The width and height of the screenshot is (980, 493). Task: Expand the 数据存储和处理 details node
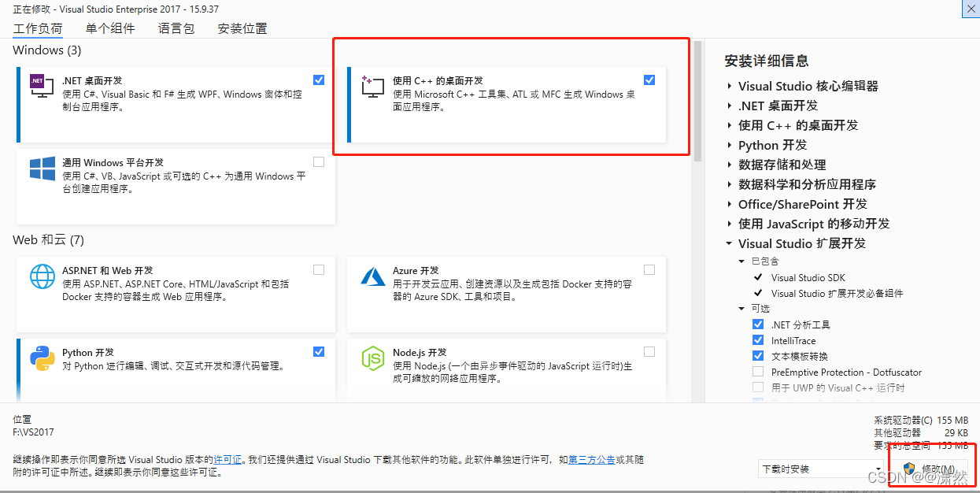click(729, 165)
